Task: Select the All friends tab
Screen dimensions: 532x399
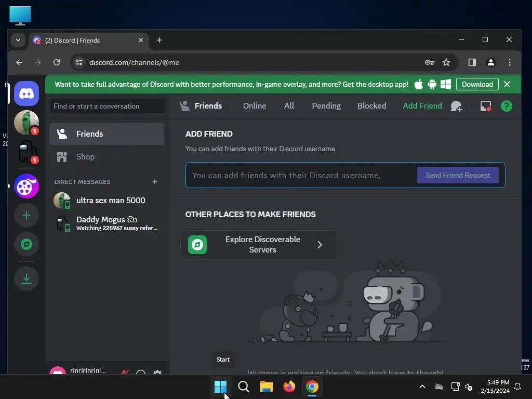Action: [x=289, y=106]
